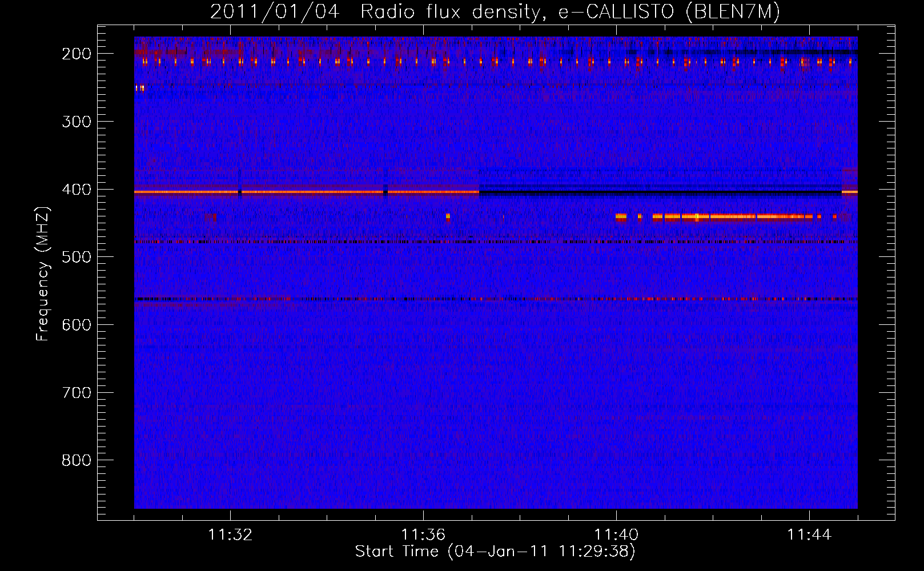Click the 800 frequency tick label

77,460
